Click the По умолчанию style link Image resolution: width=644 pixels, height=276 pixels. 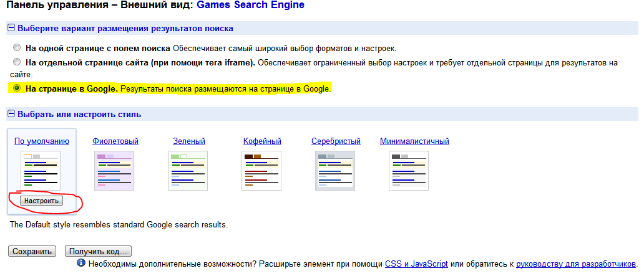(x=41, y=141)
